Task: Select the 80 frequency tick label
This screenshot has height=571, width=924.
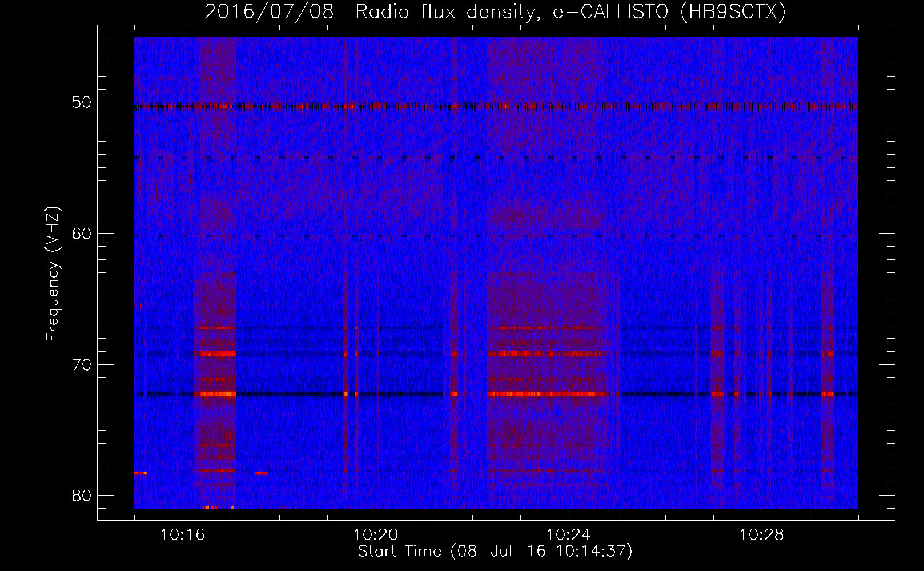Action: pos(82,495)
